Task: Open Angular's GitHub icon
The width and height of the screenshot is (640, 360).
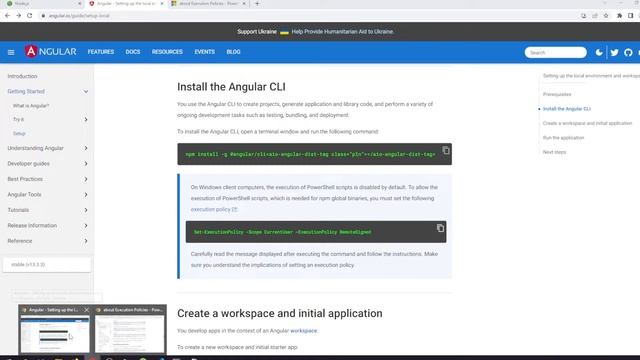Action: (x=628, y=52)
